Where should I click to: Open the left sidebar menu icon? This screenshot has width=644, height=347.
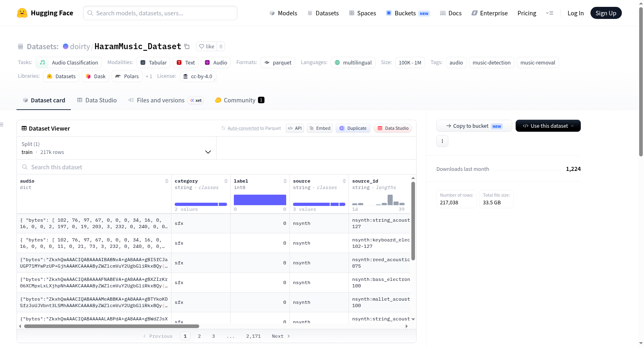pos(2,125)
